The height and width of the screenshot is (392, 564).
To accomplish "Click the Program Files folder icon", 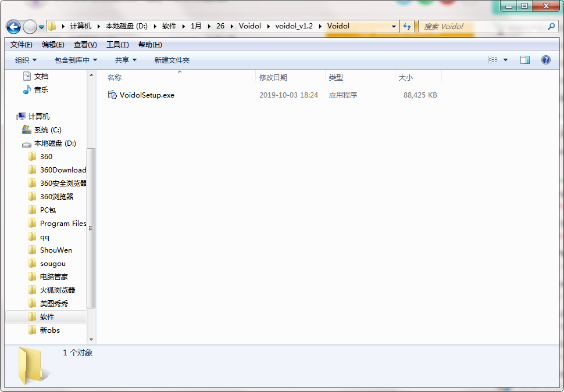I will pos(33,223).
